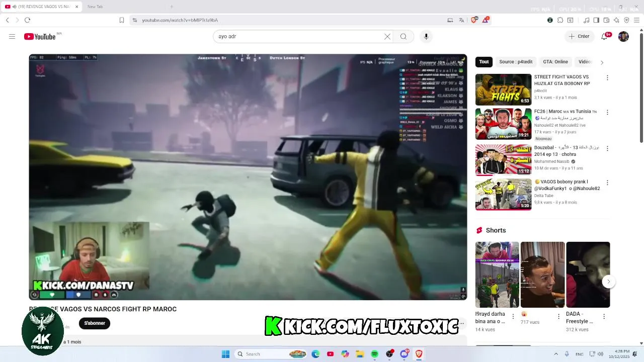Open the 717 vues Short thumbnail
Image resolution: width=644 pixels, height=362 pixels.
(542, 275)
